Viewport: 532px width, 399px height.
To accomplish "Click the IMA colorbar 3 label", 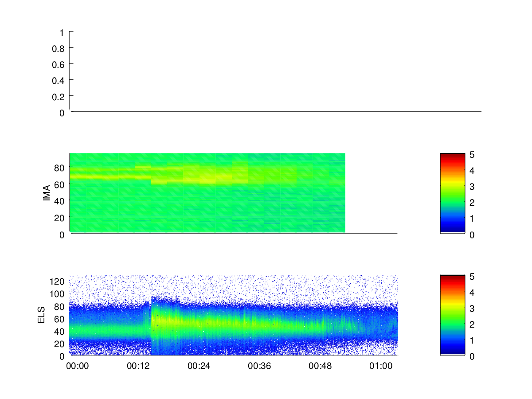I will 472,187.
